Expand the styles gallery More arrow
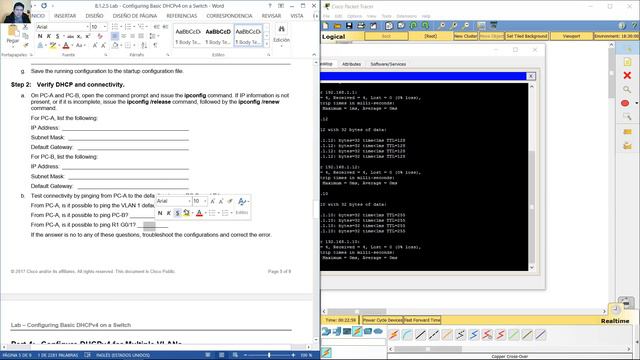This screenshot has height=360, width=640. 267,42
